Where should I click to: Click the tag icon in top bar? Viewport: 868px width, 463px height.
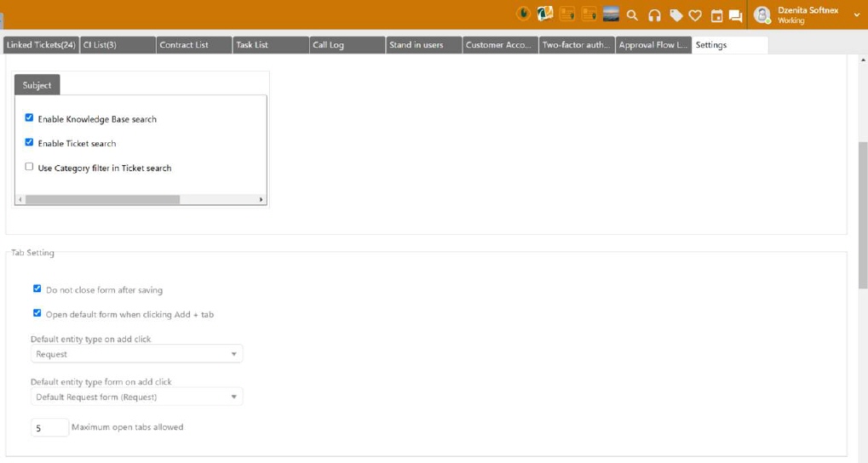[x=675, y=15]
